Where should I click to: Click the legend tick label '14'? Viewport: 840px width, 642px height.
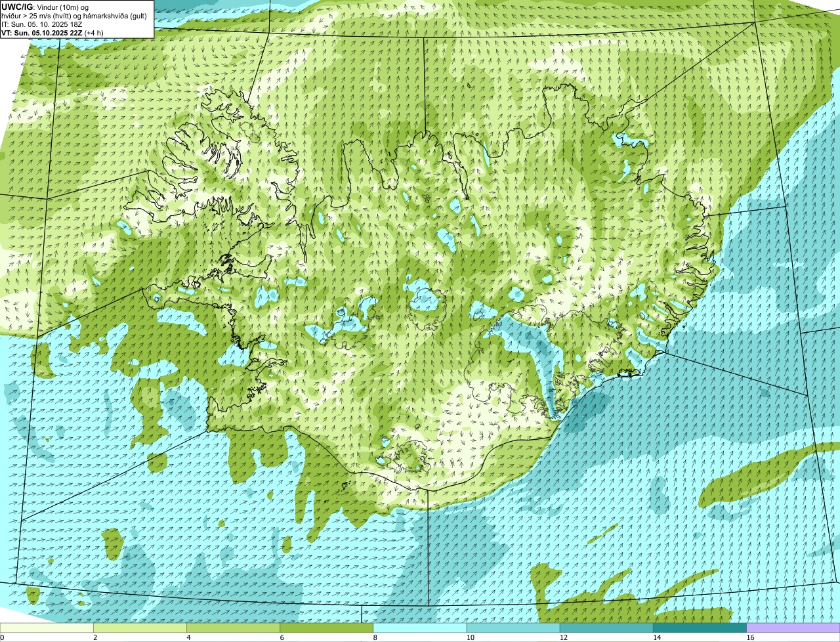pos(657,637)
